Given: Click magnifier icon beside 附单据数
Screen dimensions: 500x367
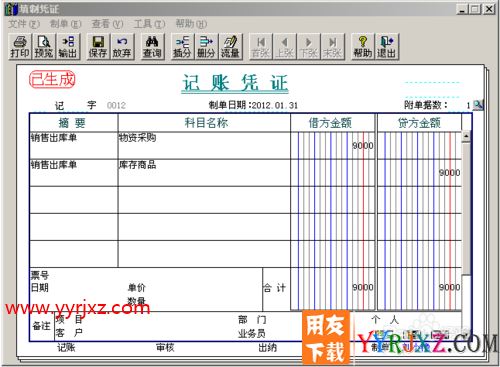Looking at the screenshot, I should (478, 105).
